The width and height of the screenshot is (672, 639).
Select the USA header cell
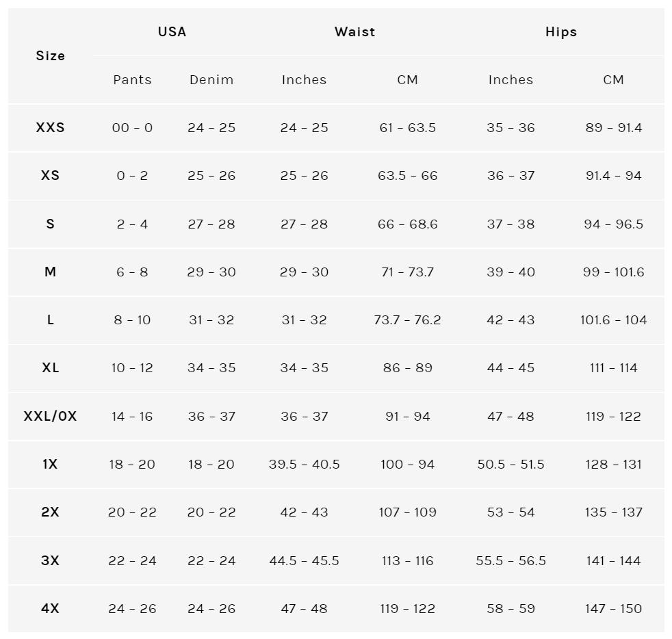click(172, 32)
